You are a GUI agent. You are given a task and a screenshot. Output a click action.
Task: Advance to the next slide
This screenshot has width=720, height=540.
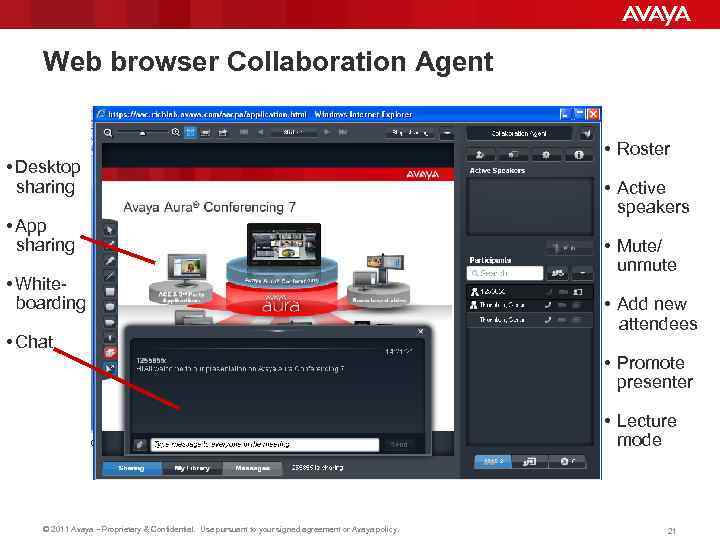[327, 132]
